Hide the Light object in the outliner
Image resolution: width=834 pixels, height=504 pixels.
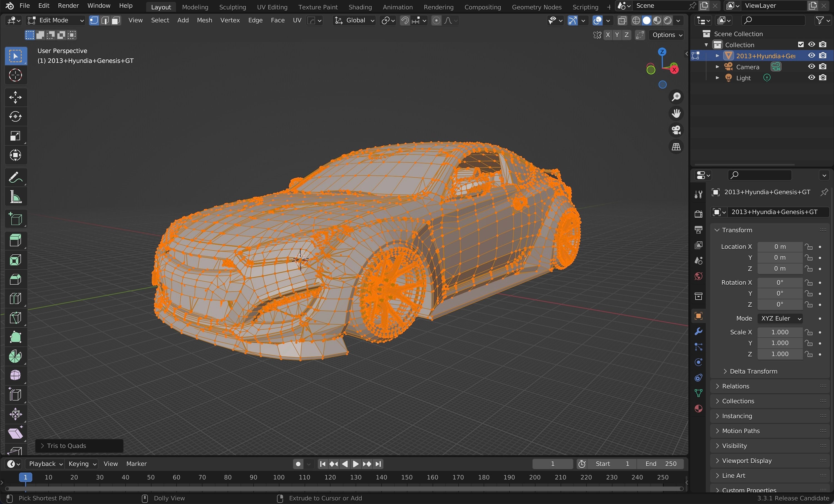811,78
